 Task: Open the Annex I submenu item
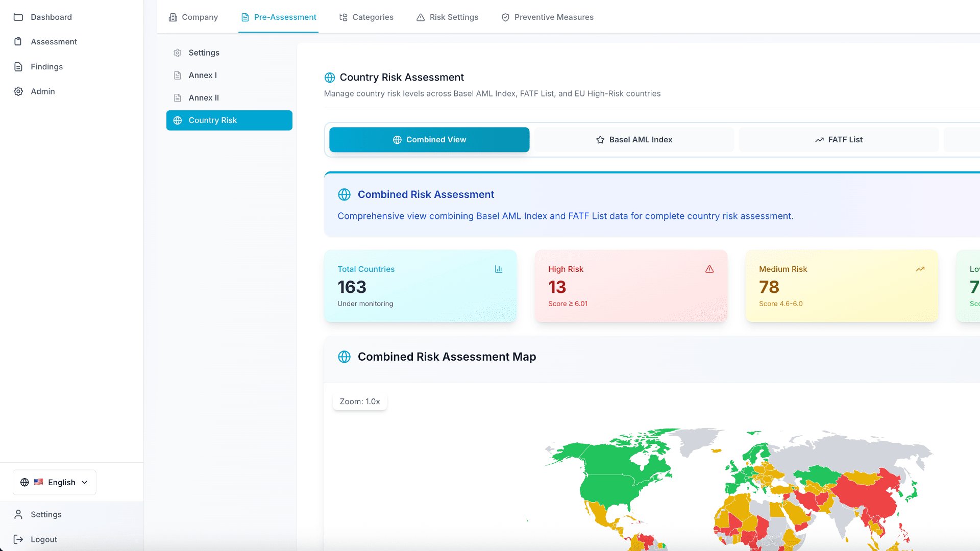click(x=229, y=76)
